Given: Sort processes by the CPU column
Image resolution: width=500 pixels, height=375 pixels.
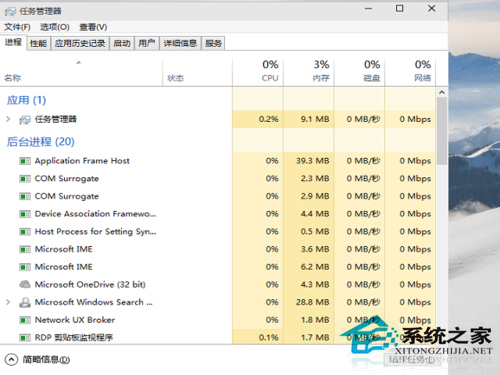Looking at the screenshot, I should [x=258, y=71].
